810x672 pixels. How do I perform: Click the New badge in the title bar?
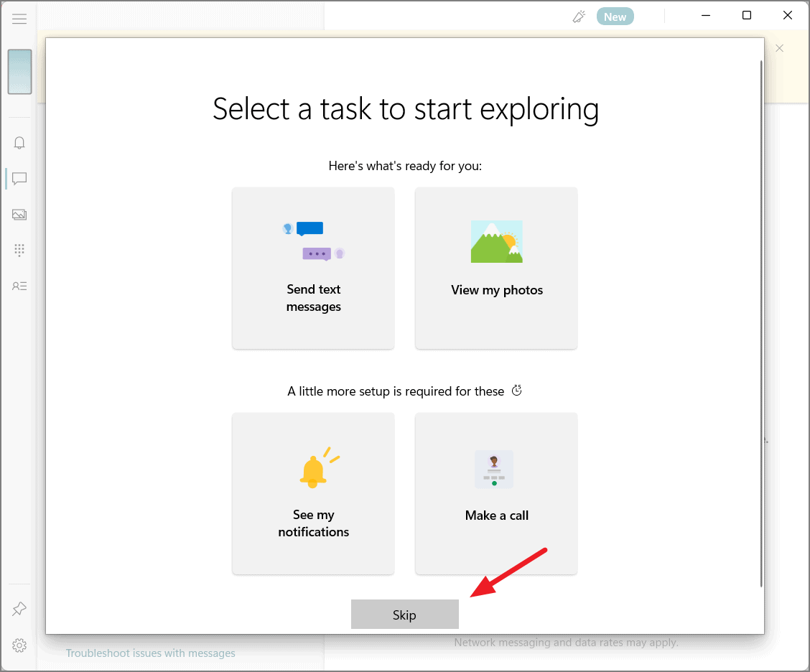[615, 16]
